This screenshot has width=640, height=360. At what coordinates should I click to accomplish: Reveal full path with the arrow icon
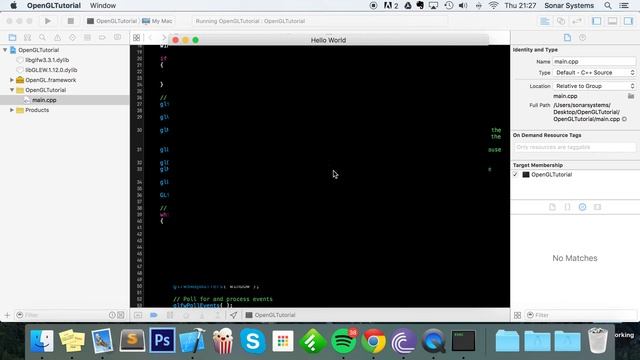tap(624, 119)
